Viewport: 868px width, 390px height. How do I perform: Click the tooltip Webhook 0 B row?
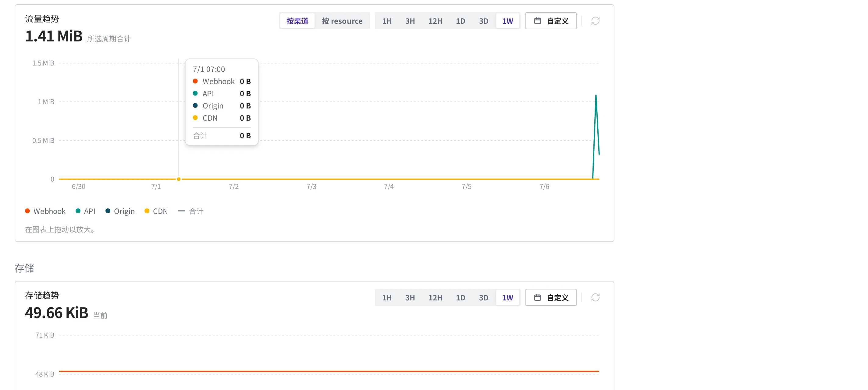[x=222, y=81]
